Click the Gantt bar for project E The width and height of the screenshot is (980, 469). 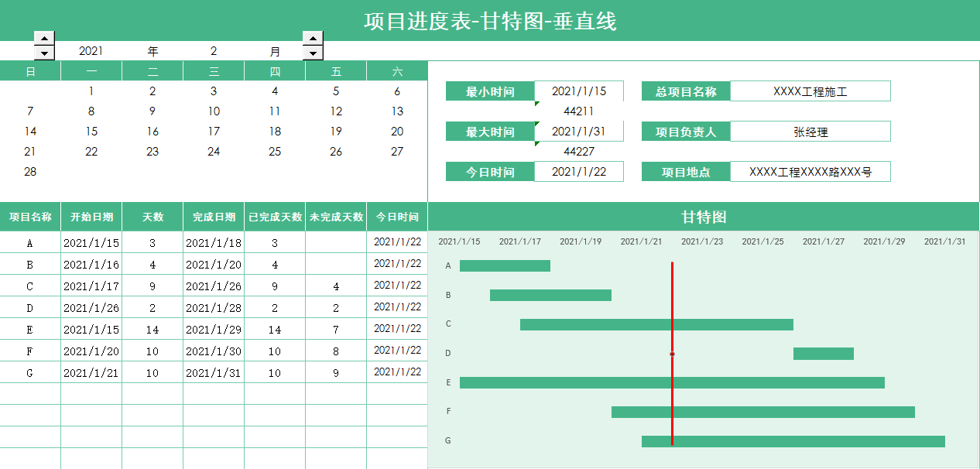click(672, 382)
